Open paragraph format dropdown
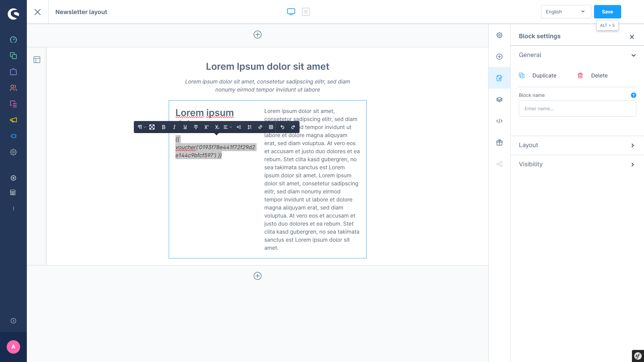This screenshot has height=362, width=644. pos(142,127)
